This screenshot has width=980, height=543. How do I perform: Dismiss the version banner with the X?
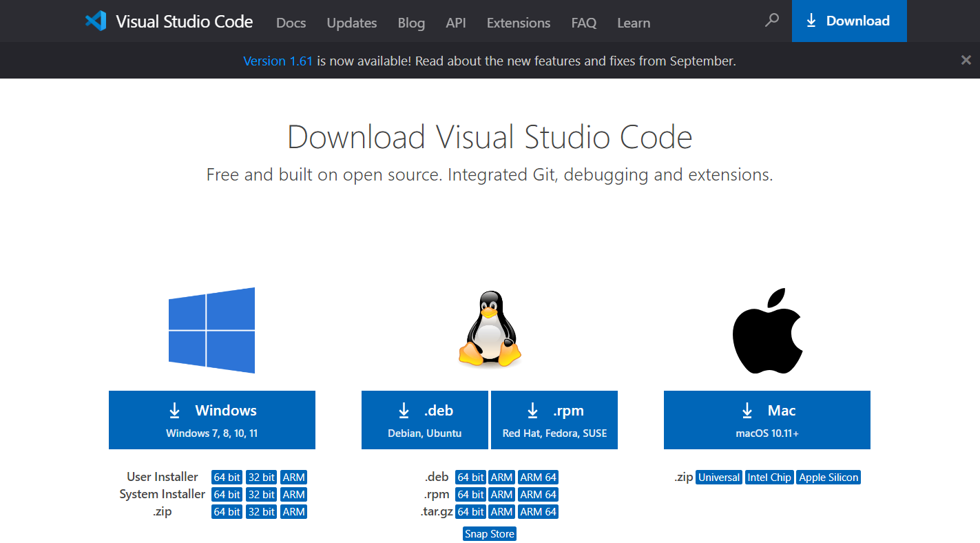966,60
